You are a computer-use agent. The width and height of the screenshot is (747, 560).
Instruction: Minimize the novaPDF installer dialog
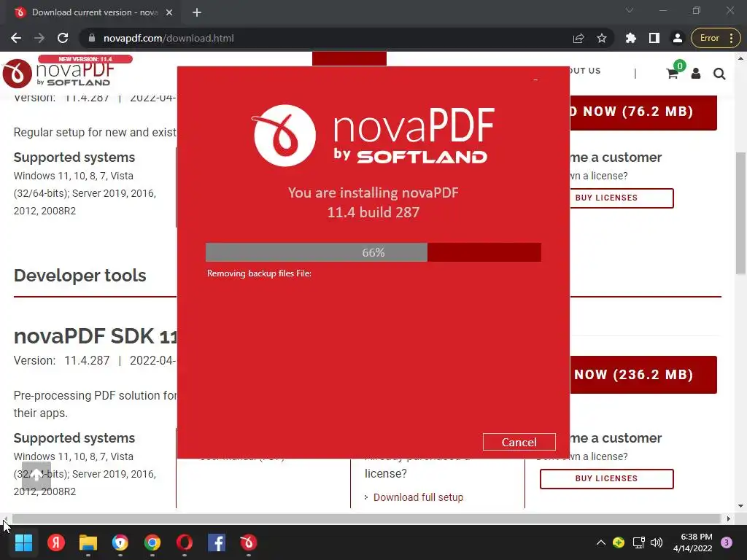point(535,80)
